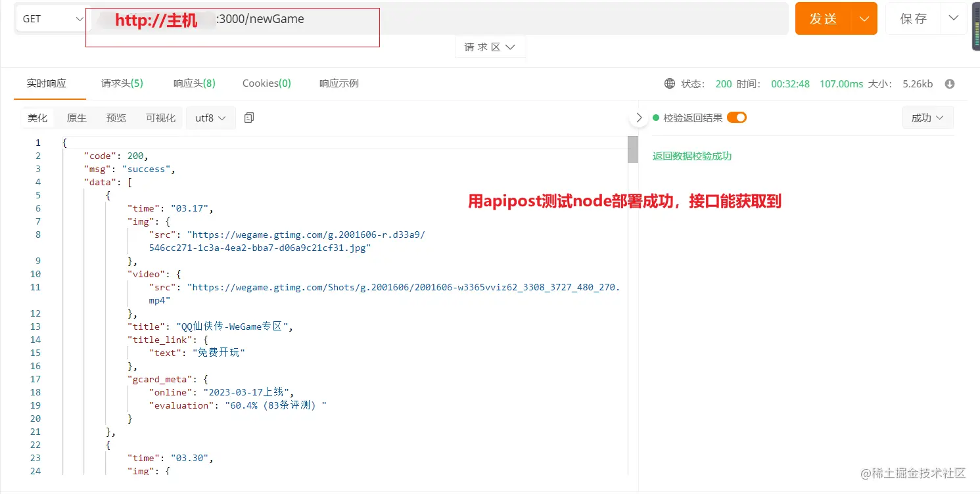The height and width of the screenshot is (494, 980).
Task: Open the 响应头(8) tab
Action: [195, 83]
